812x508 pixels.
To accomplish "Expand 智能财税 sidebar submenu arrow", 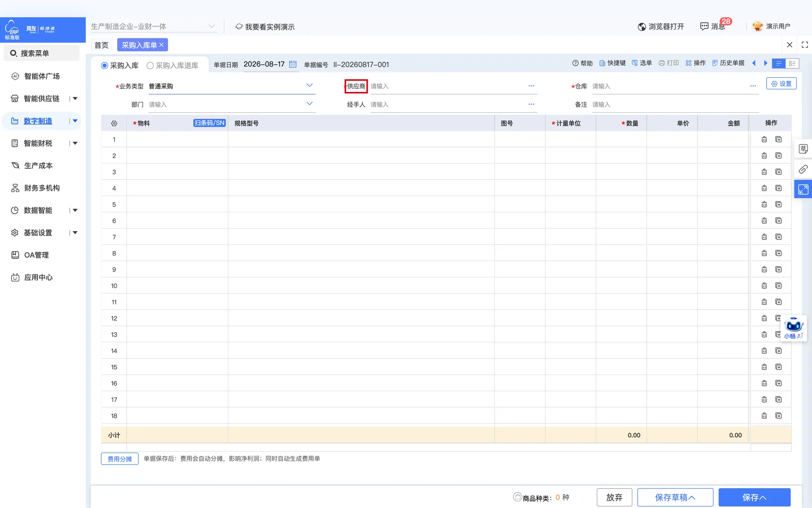I will tap(75, 143).
